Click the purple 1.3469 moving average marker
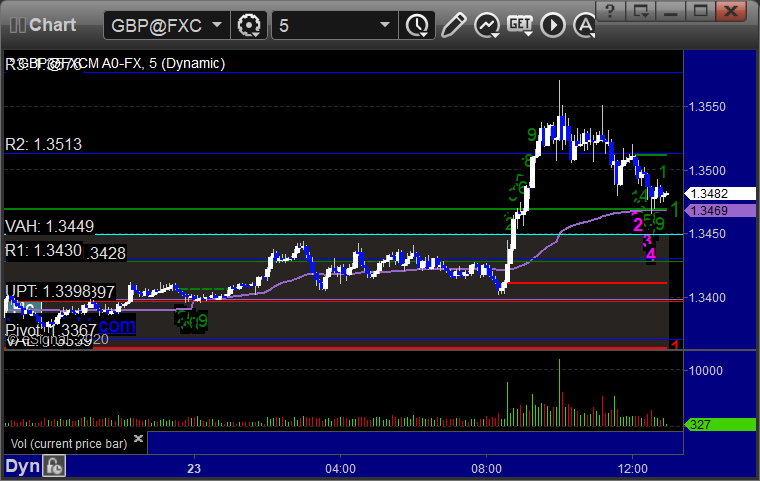The height and width of the screenshot is (481, 760). point(720,210)
